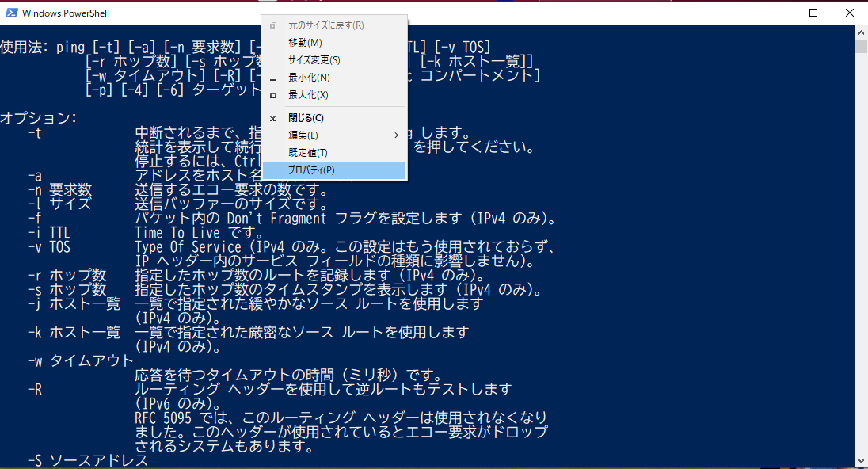The width and height of the screenshot is (868, 469).
Task: Open the 編集(E) edit menu item
Action: tap(305, 135)
